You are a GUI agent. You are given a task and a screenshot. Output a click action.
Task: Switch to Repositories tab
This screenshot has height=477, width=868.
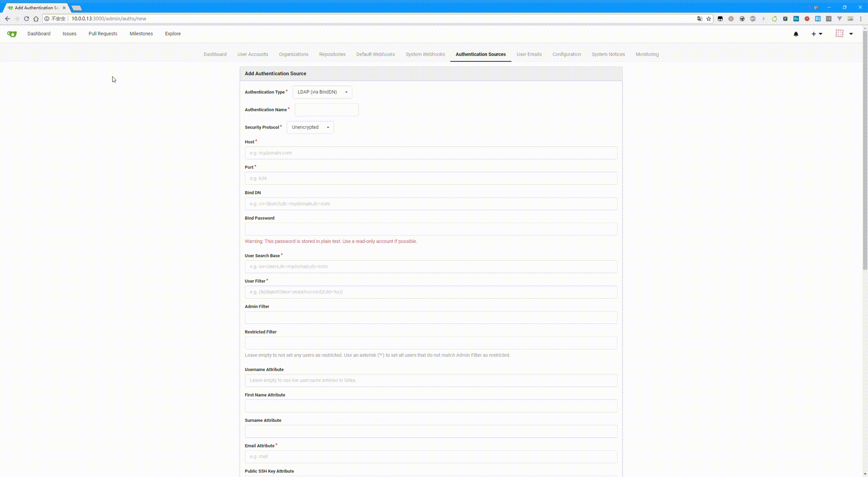pyautogui.click(x=332, y=54)
